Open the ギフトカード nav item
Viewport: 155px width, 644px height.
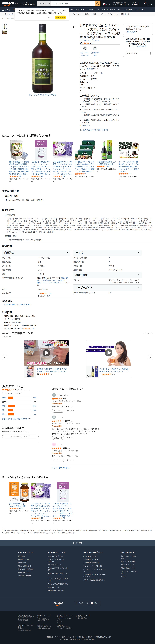140,10
